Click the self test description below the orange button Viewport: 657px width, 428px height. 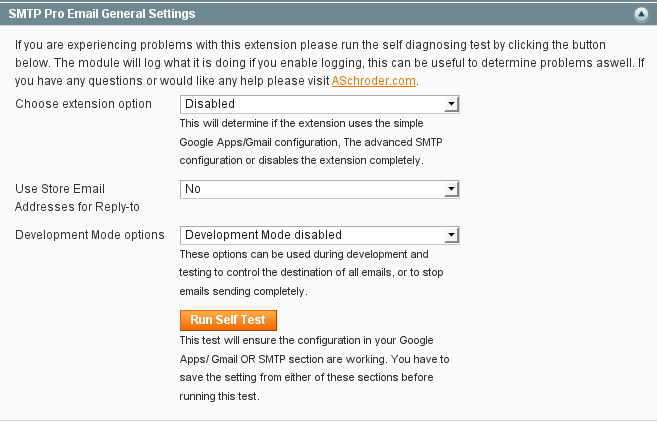tap(314, 368)
